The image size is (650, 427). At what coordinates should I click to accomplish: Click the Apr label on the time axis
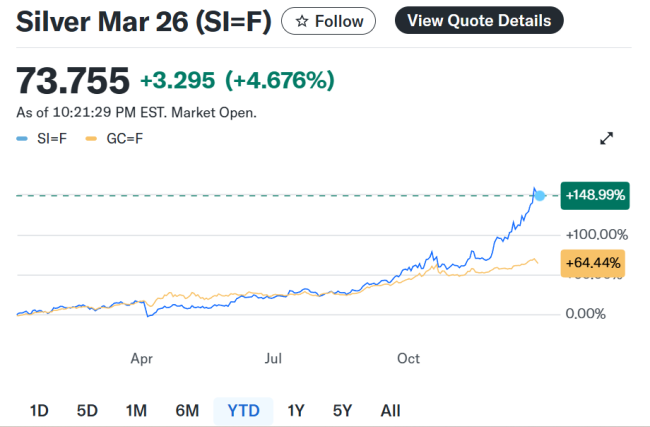(141, 358)
